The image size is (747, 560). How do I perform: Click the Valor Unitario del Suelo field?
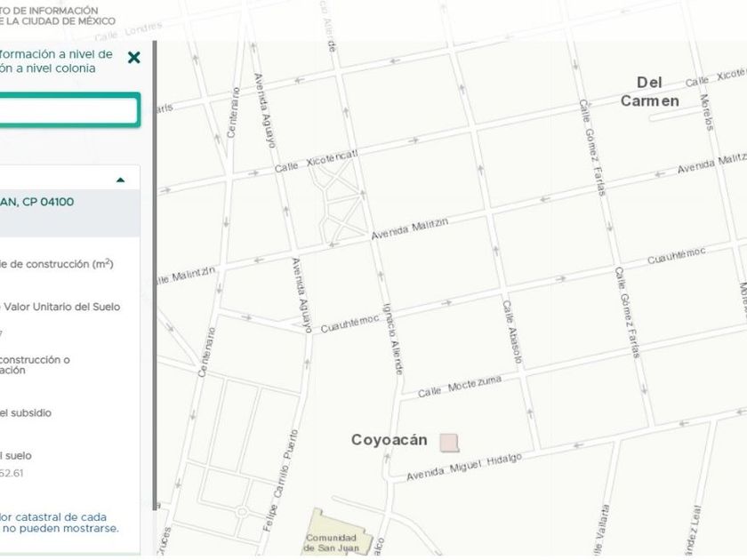(60, 307)
